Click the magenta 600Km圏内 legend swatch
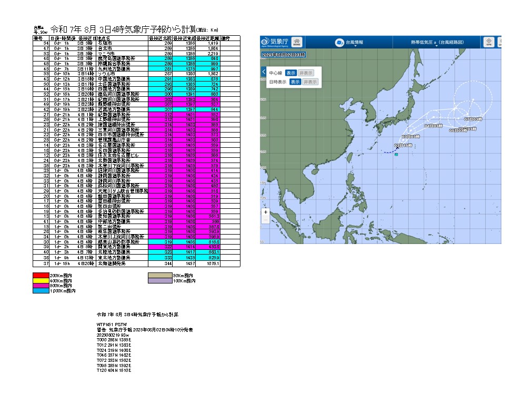This screenshot has height=395, width=532. click(x=41, y=286)
